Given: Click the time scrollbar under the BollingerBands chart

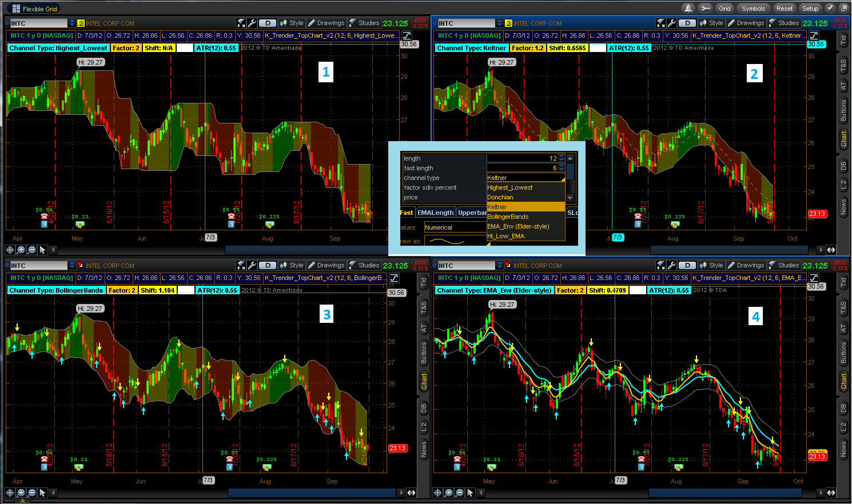Looking at the screenshot, I should tap(312, 493).
